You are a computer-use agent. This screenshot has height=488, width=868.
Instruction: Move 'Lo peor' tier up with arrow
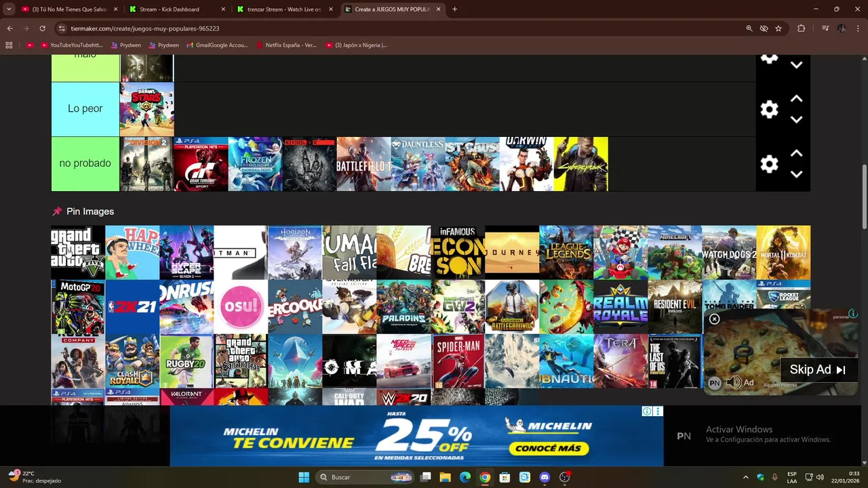click(x=797, y=99)
